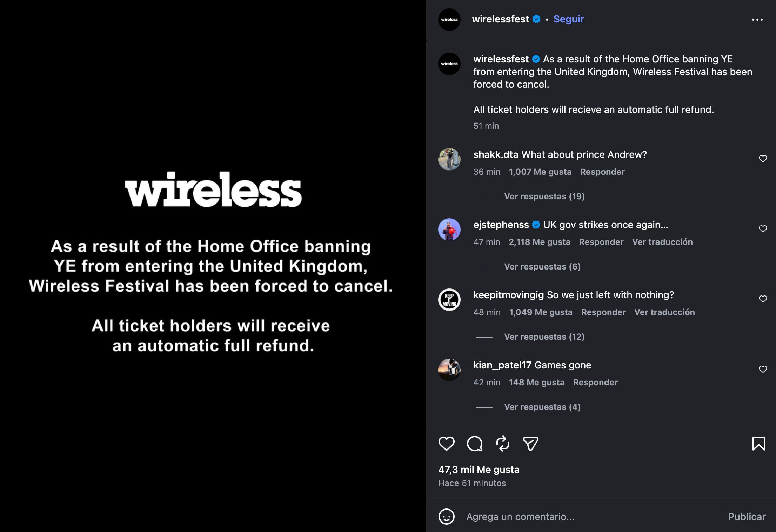Show the 6 replies to ejstephenss's comment
Image resolution: width=776 pixels, height=532 pixels.
[x=542, y=266]
